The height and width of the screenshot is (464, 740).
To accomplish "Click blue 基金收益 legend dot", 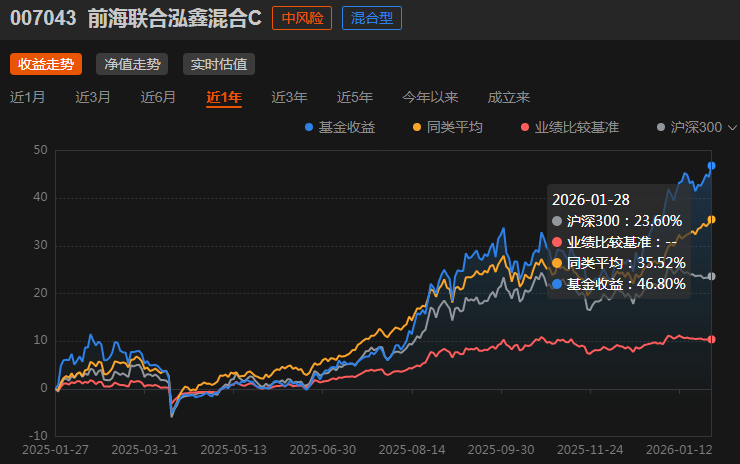I will coord(309,127).
